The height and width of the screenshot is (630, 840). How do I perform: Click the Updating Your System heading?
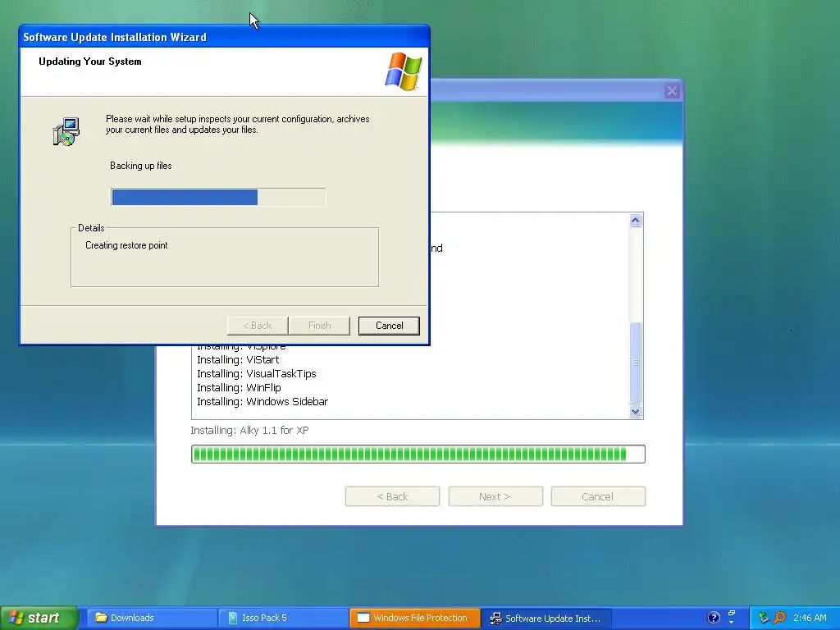click(x=90, y=62)
